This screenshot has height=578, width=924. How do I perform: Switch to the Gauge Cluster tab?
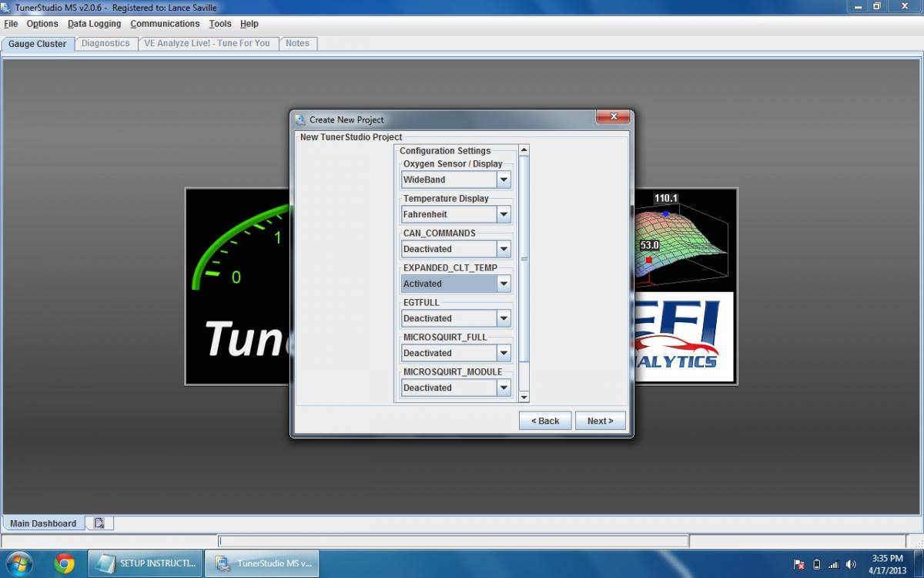point(38,44)
